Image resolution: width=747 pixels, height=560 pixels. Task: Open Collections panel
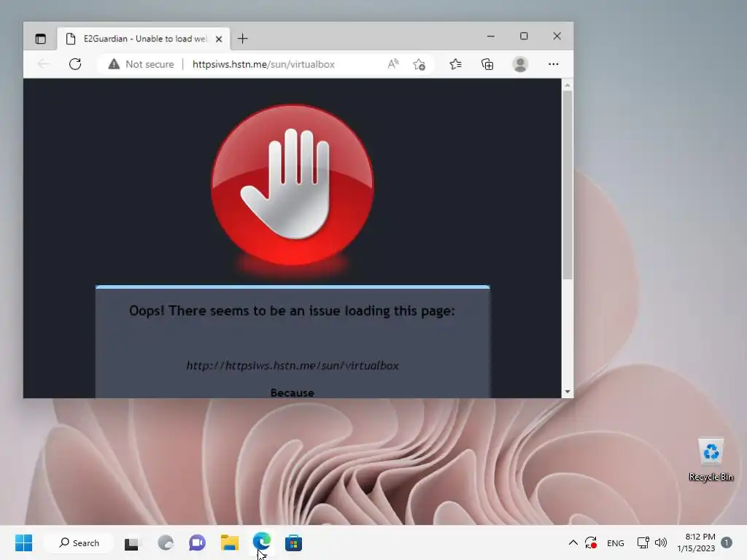point(487,64)
